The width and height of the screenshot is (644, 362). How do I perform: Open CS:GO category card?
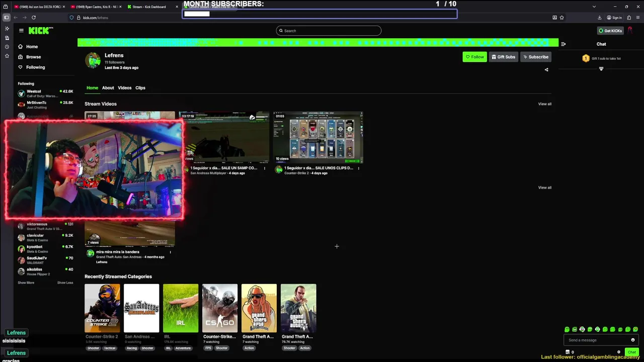(x=220, y=308)
